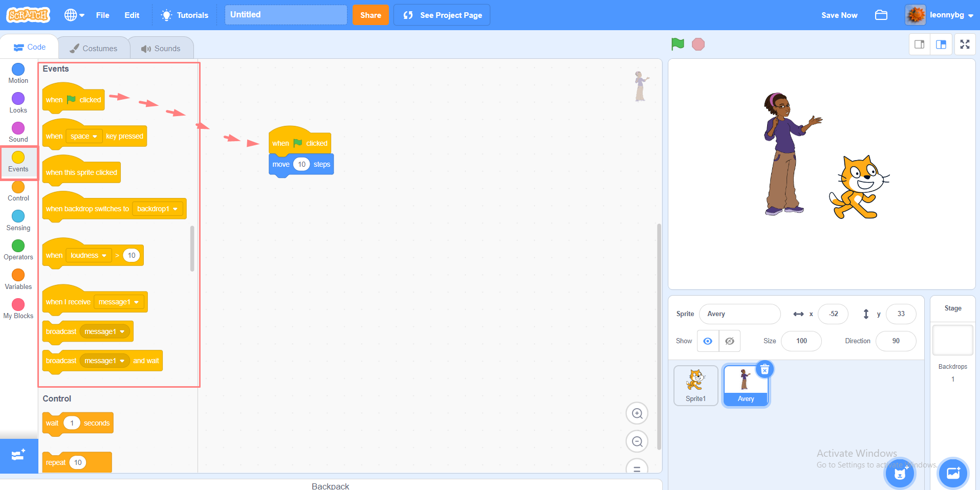The image size is (980, 490).
Task: Delete the Avery sprite with trash icon
Action: pyautogui.click(x=765, y=369)
